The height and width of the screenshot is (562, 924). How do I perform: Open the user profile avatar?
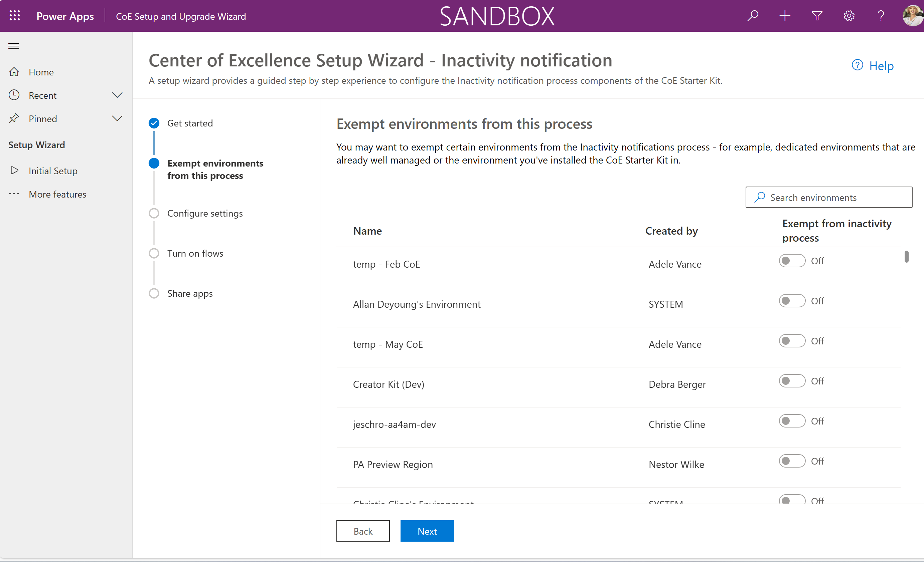[913, 16]
